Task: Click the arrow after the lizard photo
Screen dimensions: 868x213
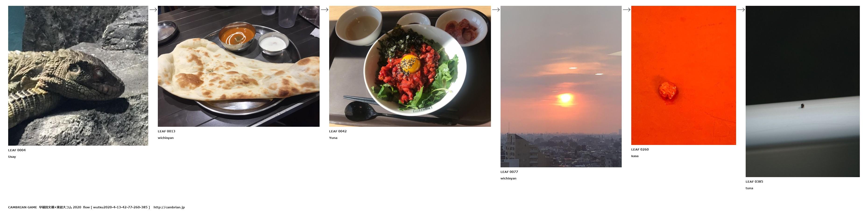Action: pos(153,10)
